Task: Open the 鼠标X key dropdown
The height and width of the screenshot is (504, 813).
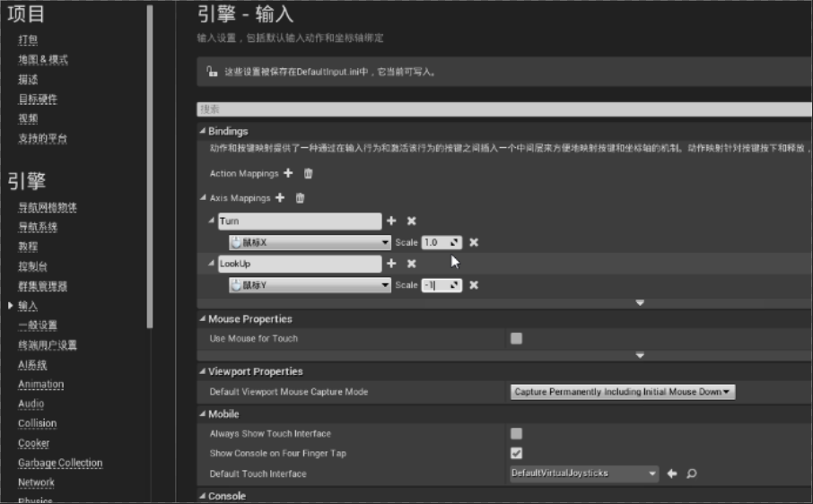Action: click(310, 242)
